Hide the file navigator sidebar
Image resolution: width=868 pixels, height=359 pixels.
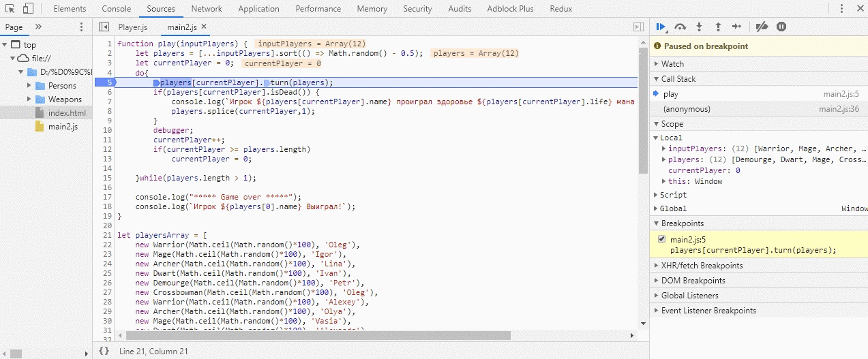[x=104, y=27]
